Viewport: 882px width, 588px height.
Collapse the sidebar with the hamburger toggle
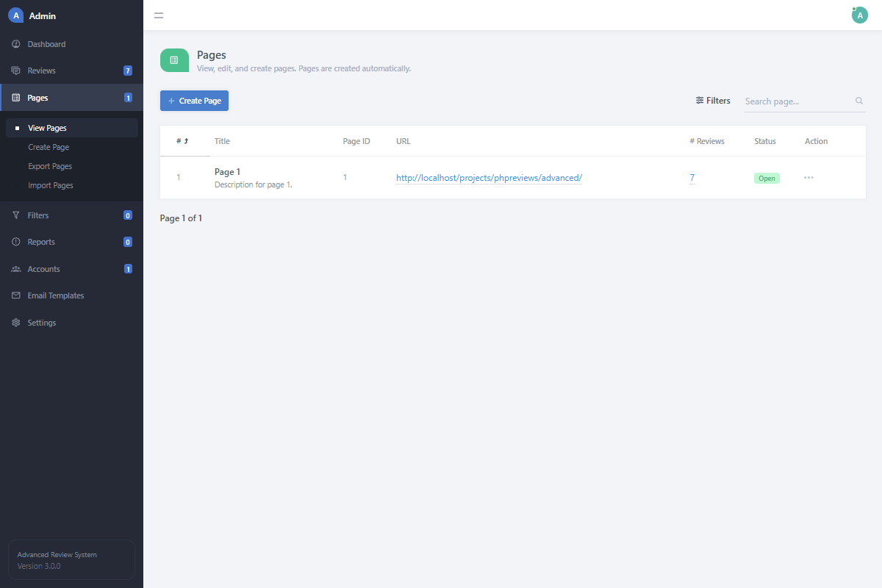coord(159,15)
